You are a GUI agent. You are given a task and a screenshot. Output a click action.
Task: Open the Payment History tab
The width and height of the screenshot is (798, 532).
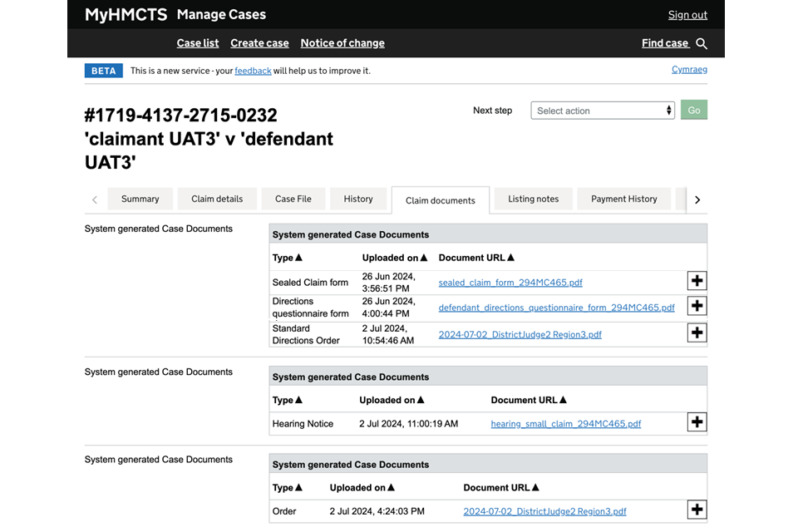(x=623, y=199)
